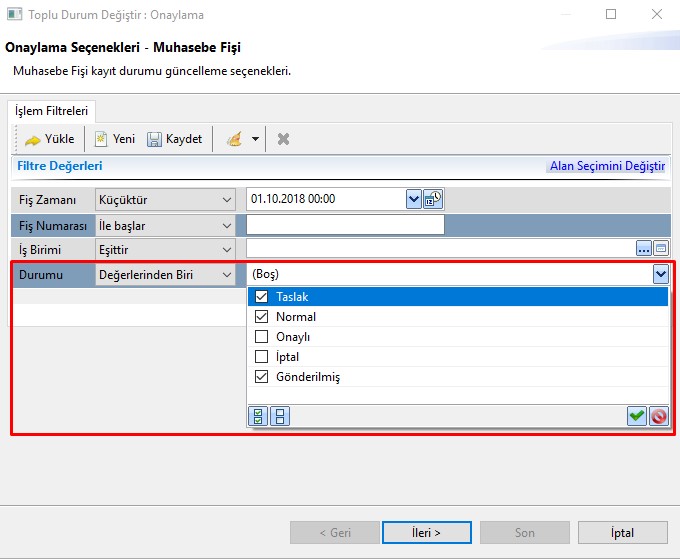Confirm selection with the green checkmark icon
This screenshot has width=680, height=559.
click(x=637, y=417)
